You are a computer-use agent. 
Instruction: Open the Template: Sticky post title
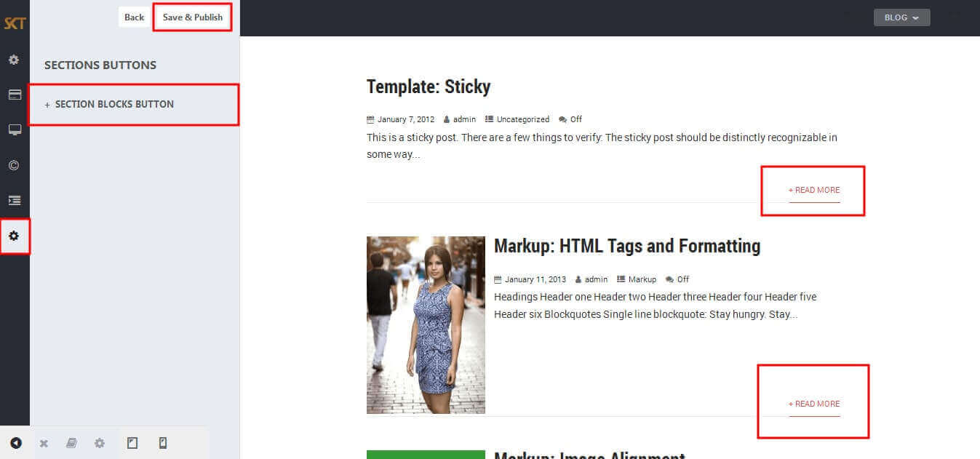(429, 87)
